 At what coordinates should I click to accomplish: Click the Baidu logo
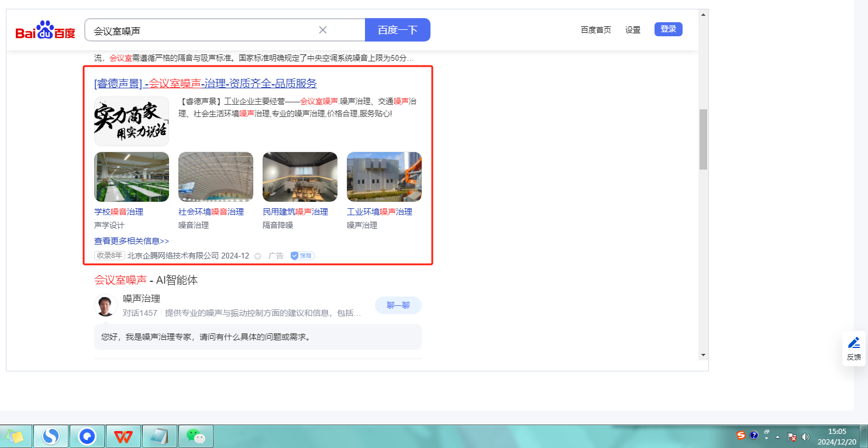coord(45,30)
